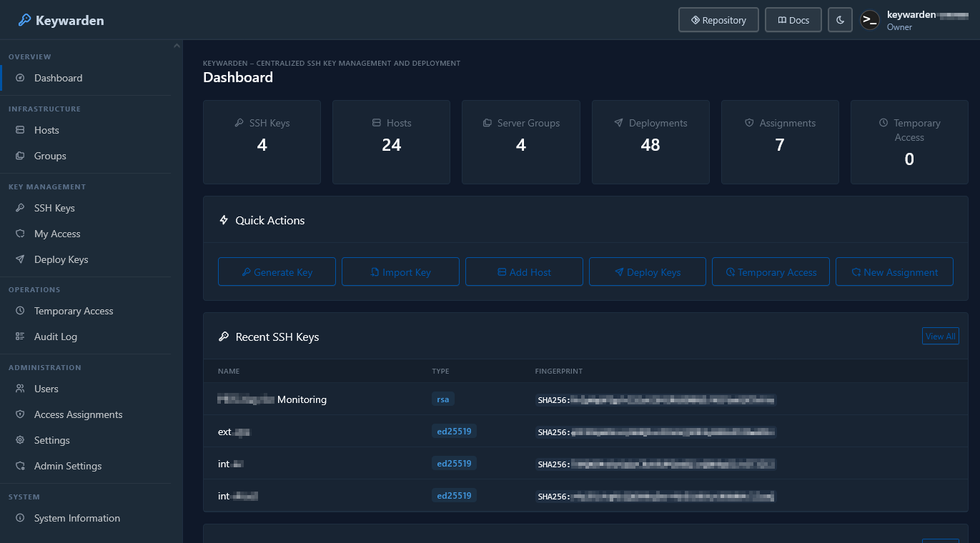
Task: Open Groups in the sidebar
Action: click(86, 156)
